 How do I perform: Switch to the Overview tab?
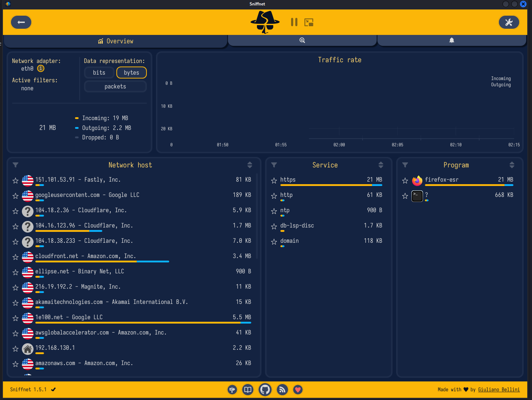[x=115, y=41]
